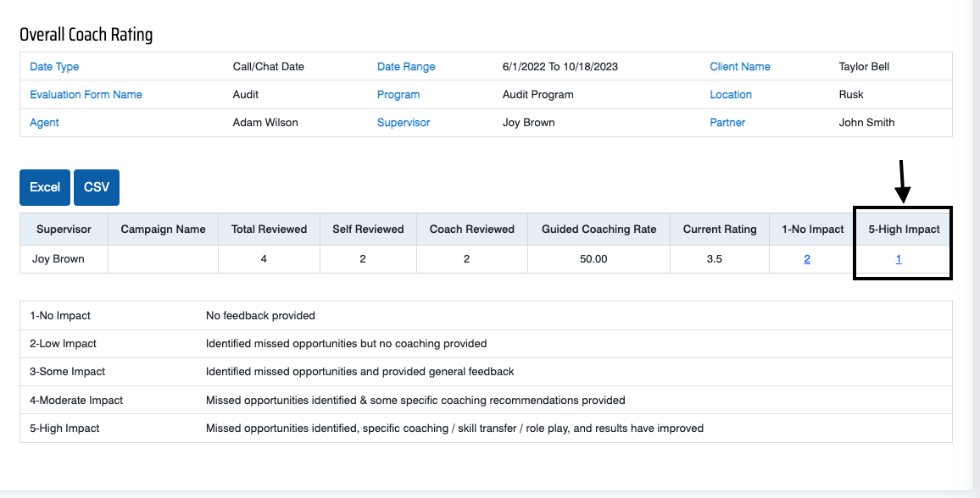
Task: Click the Current Rating column header
Action: point(720,229)
